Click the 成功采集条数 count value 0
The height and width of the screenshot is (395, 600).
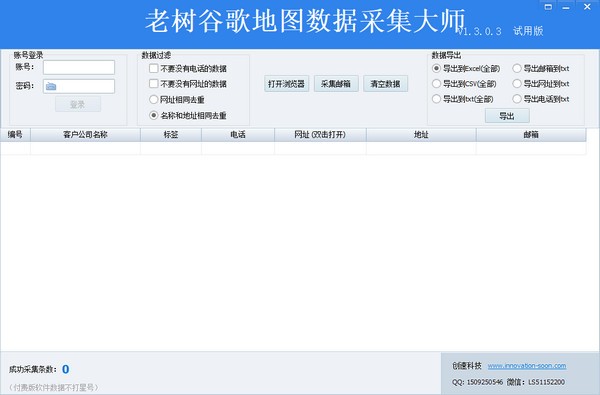pyautogui.click(x=65, y=369)
